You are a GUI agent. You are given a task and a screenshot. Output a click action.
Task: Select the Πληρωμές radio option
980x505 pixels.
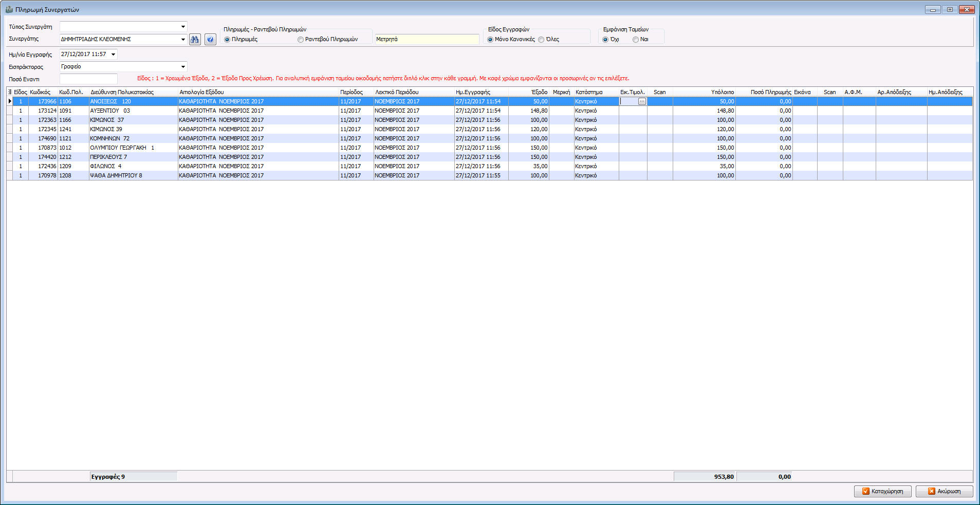click(x=227, y=40)
